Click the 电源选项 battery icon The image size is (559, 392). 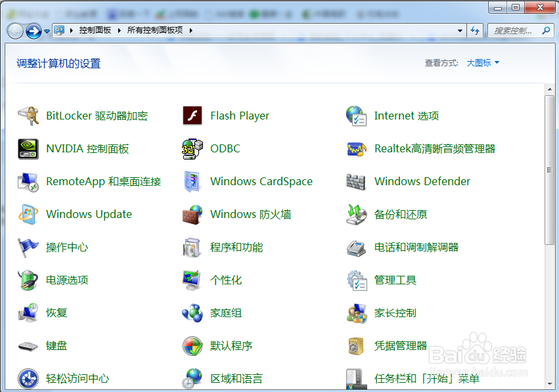click(28, 280)
